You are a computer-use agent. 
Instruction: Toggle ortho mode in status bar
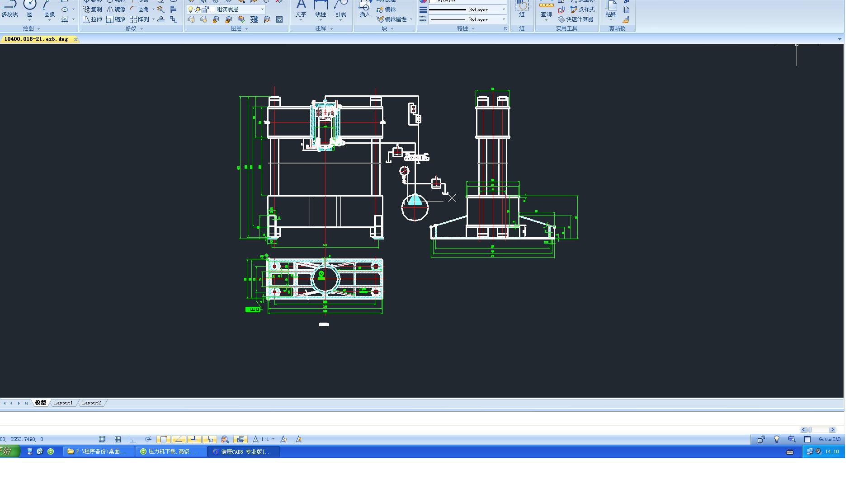tap(132, 439)
